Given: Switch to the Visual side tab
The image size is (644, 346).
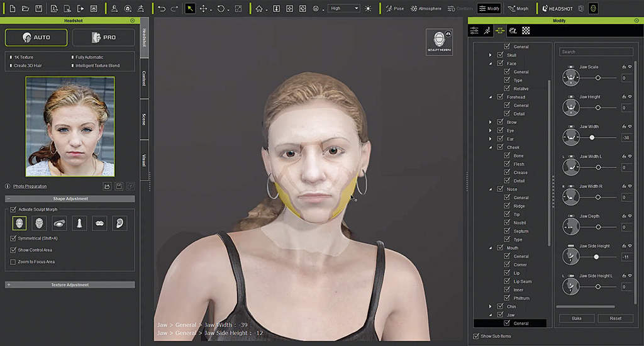Looking at the screenshot, I should (144, 160).
